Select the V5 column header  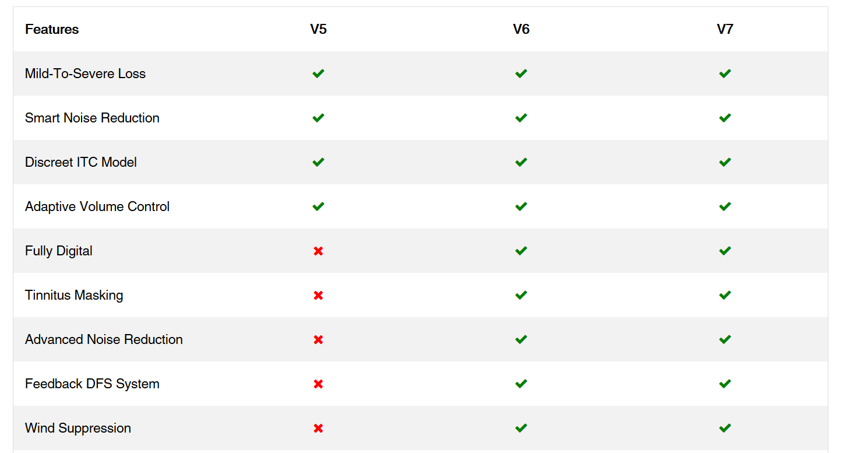[x=318, y=29]
